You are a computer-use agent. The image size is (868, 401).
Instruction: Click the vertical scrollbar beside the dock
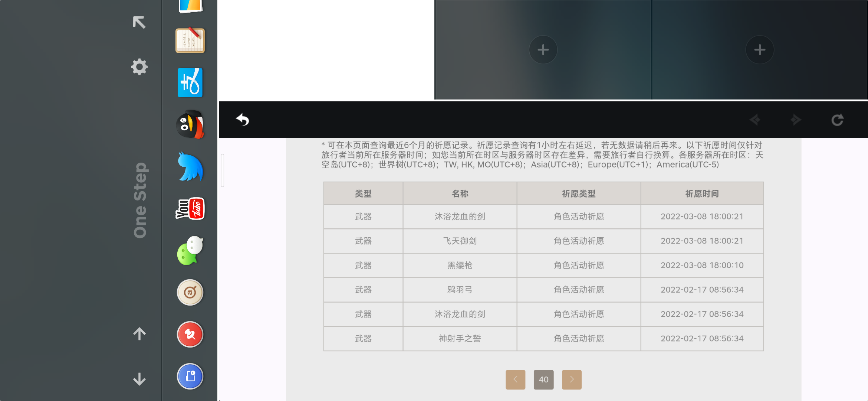pos(223,170)
